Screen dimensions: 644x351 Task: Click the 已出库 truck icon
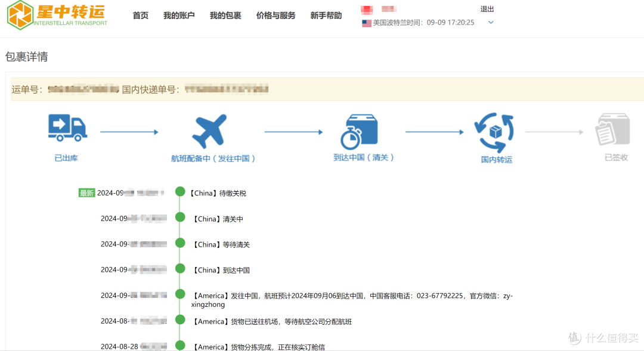[x=67, y=128]
